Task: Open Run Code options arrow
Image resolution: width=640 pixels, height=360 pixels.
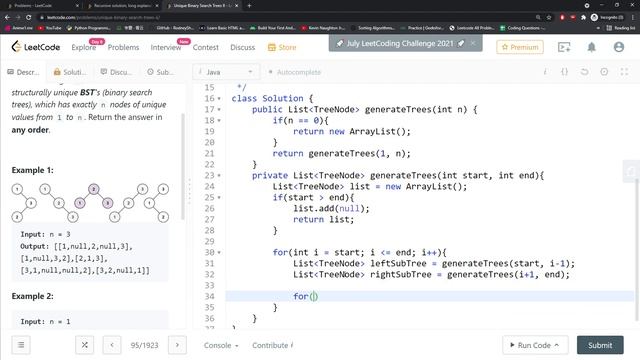Action: pos(557,345)
